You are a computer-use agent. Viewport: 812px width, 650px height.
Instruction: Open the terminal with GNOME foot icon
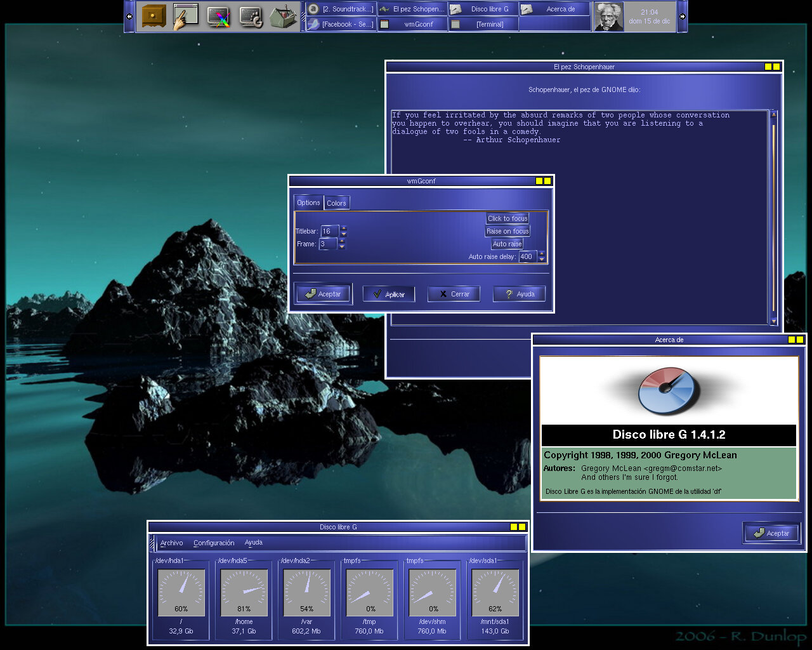(x=251, y=17)
